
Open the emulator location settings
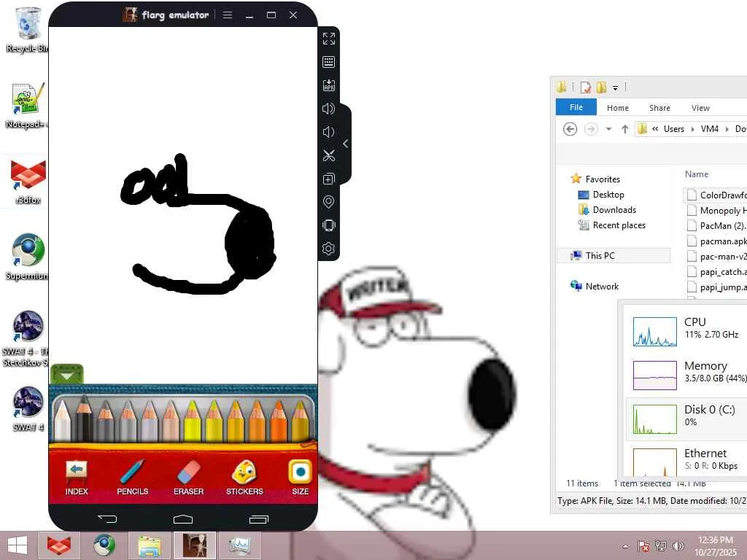329,202
